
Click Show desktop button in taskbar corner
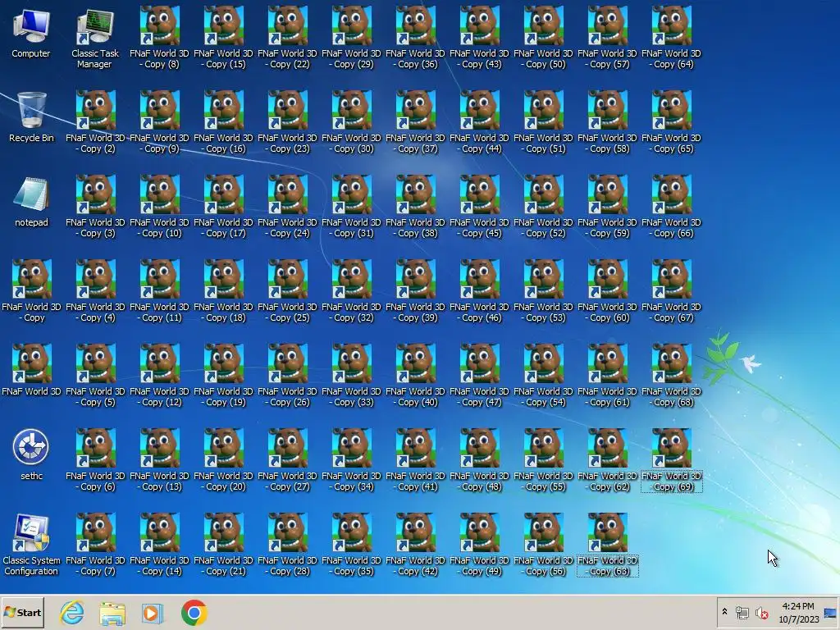click(x=831, y=612)
